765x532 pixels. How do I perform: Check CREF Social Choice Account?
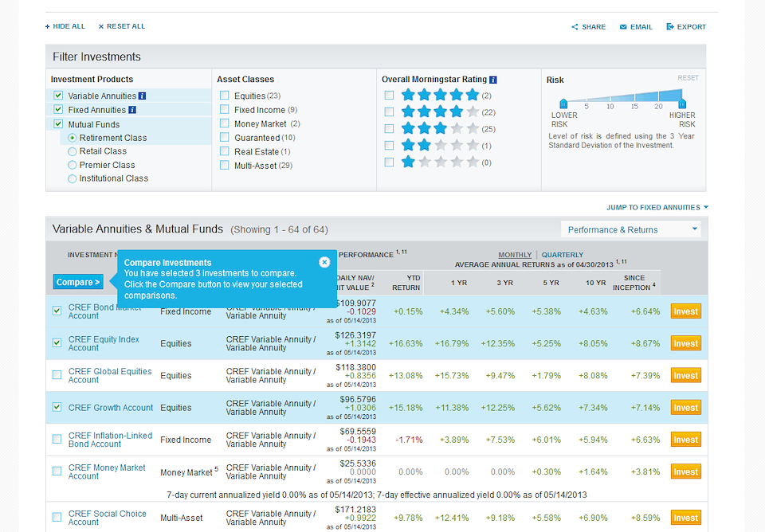tap(57, 517)
